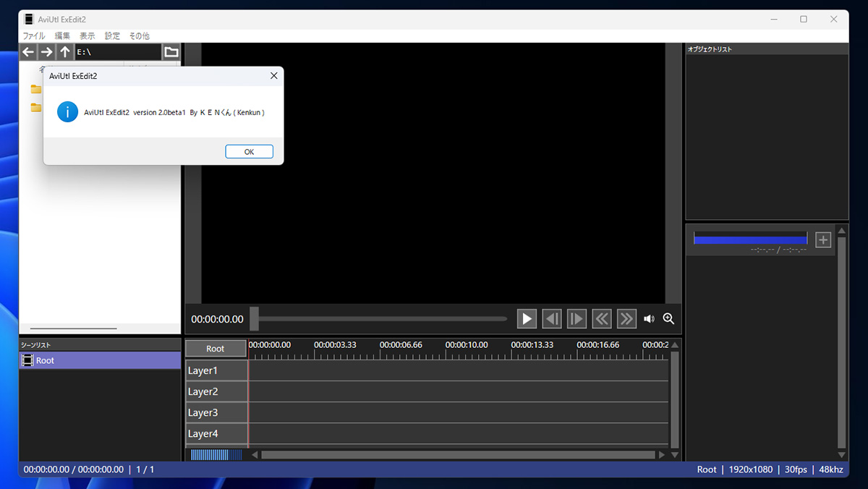Jump forward with double-right arrows
The width and height of the screenshot is (868, 489).
(x=626, y=319)
